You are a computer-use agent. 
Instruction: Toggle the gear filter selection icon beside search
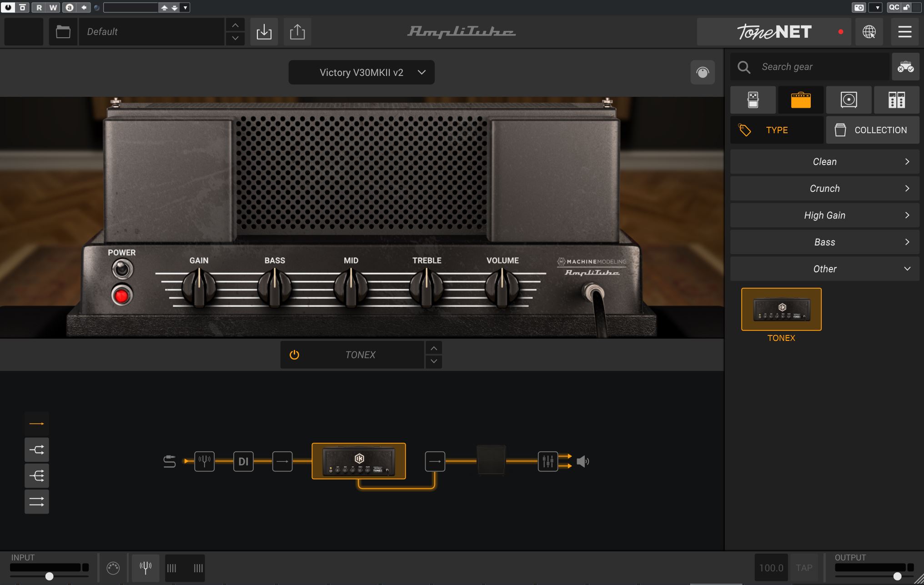pos(905,66)
